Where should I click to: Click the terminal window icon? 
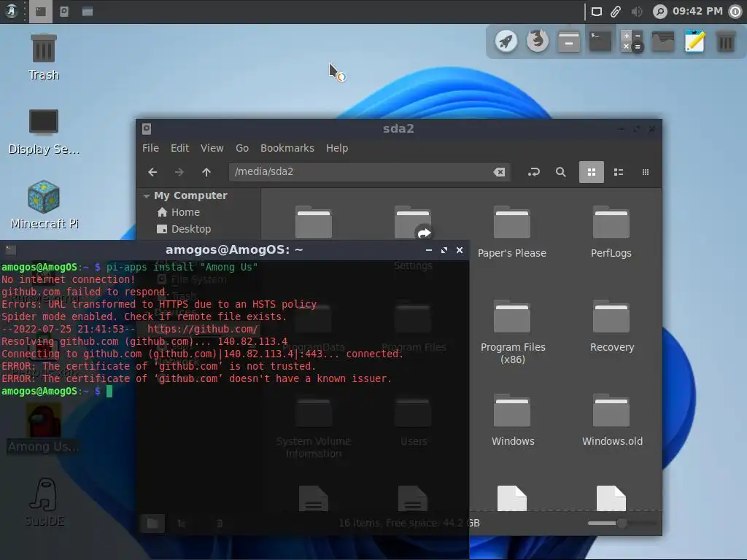coord(10,249)
